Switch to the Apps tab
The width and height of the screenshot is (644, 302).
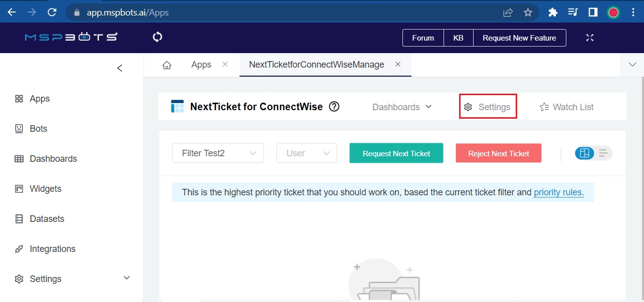coord(201,65)
